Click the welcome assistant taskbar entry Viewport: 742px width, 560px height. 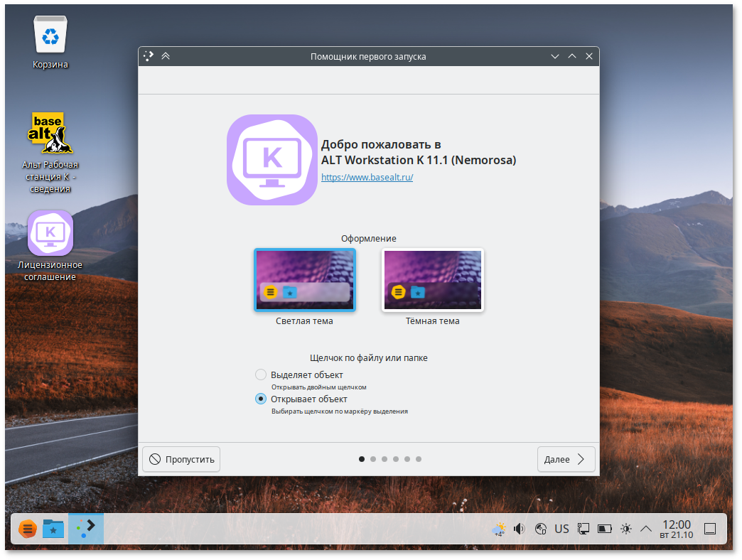86,529
